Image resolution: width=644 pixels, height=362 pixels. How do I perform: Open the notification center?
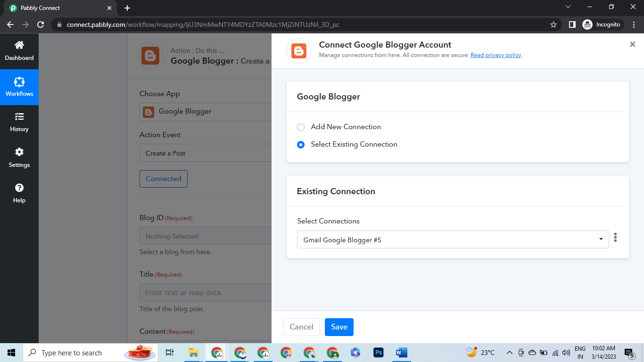pos(629,353)
